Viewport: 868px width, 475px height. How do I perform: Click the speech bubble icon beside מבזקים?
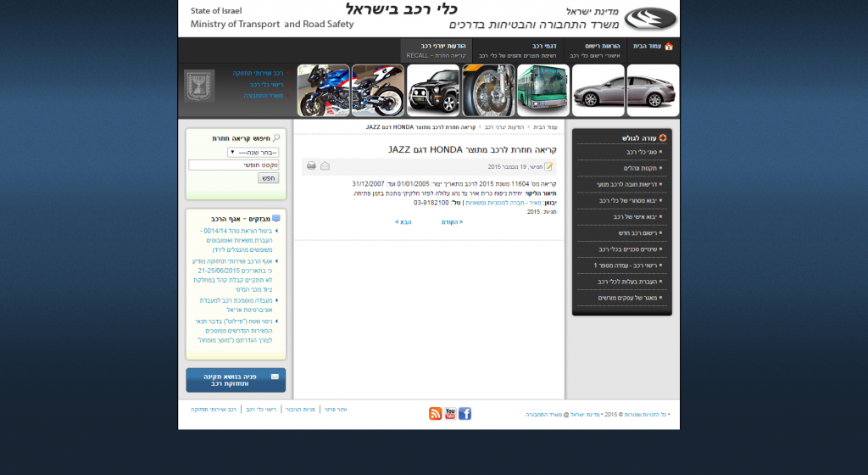[276, 219]
